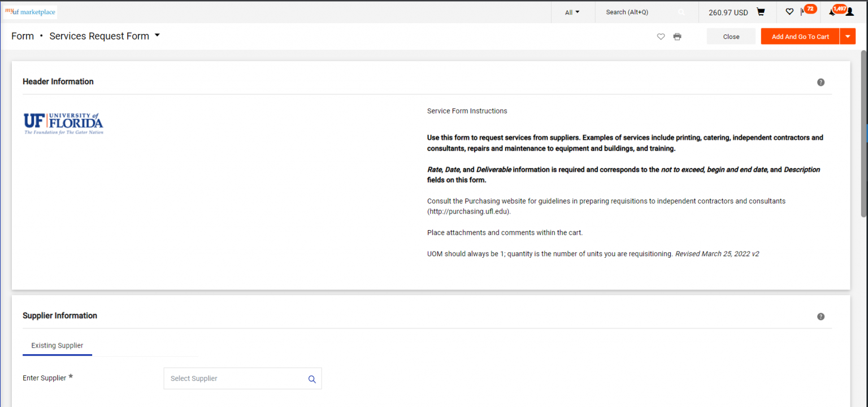This screenshot has height=407, width=868.
Task: Follow the purchasing.ufl.edu link
Action: (468, 211)
